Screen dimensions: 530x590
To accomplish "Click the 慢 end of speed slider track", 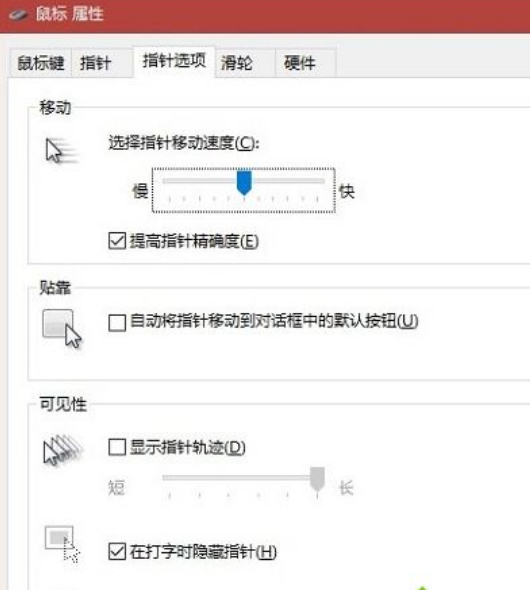I will click(x=166, y=181).
